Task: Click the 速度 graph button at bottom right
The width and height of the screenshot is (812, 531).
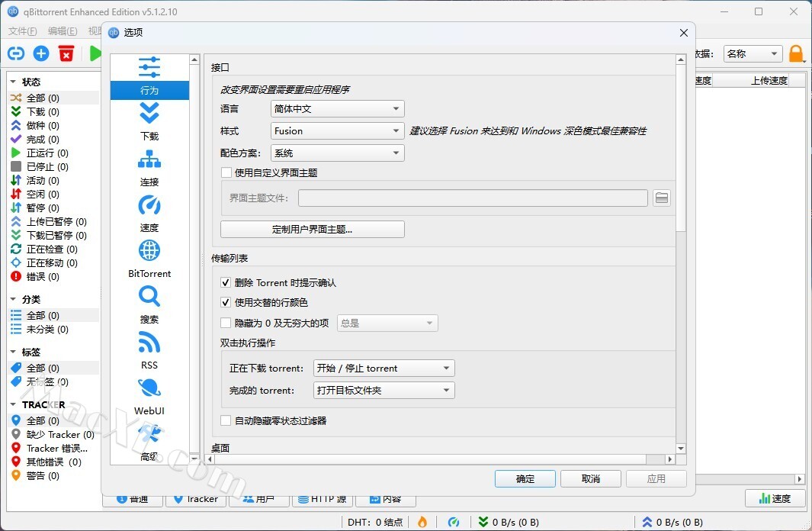Action: pos(775,498)
